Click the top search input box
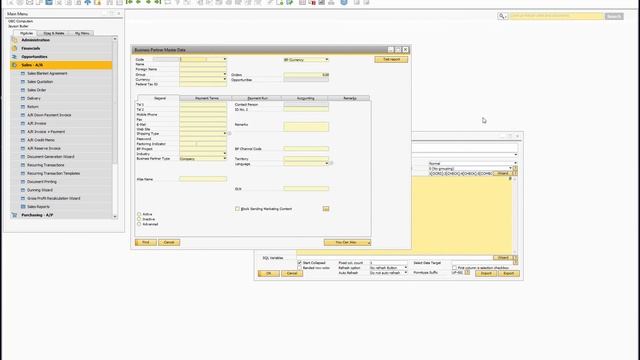 point(557,16)
